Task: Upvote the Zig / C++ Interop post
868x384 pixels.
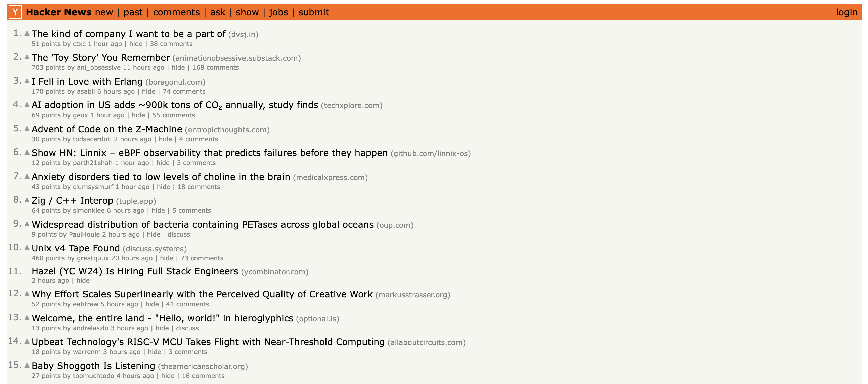Action: (27, 200)
